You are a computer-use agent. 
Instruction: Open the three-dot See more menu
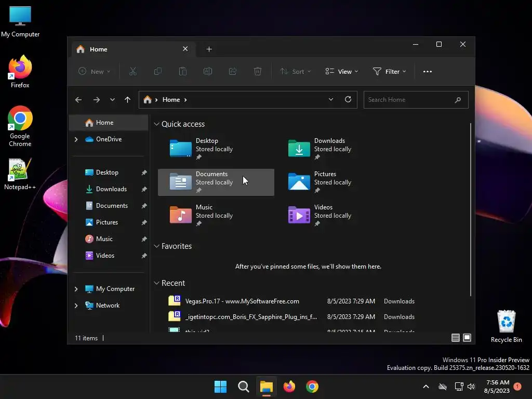point(428,72)
